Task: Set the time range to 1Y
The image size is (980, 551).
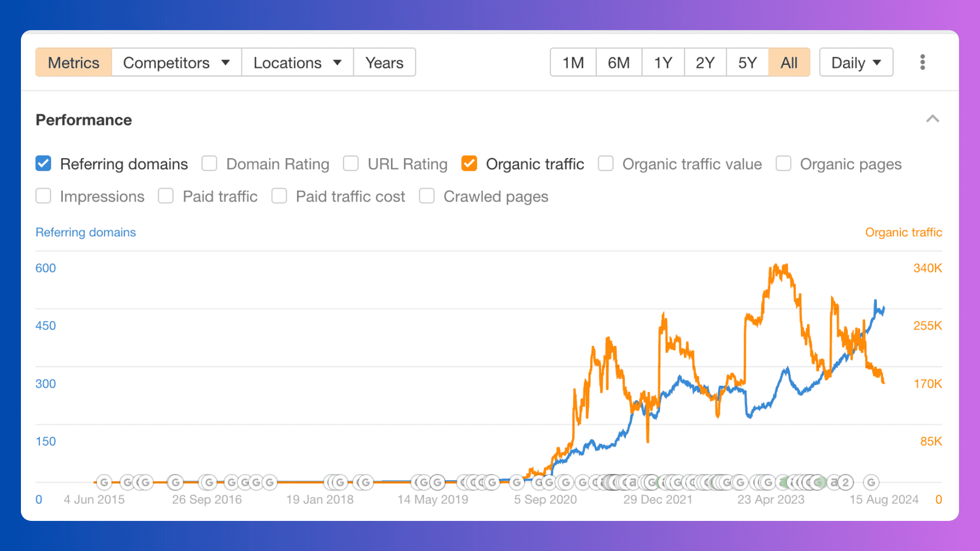Action: [x=663, y=62]
